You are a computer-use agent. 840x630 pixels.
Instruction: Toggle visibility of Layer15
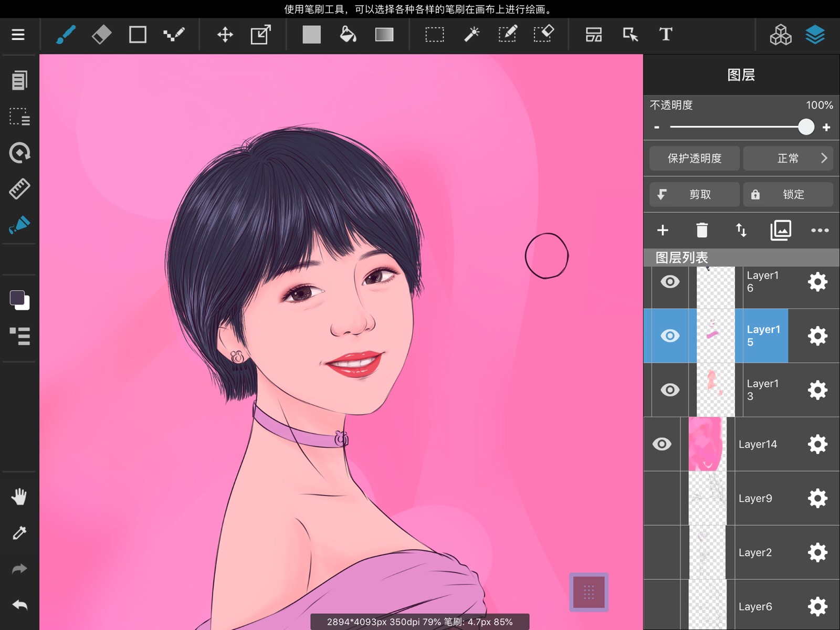click(x=670, y=335)
